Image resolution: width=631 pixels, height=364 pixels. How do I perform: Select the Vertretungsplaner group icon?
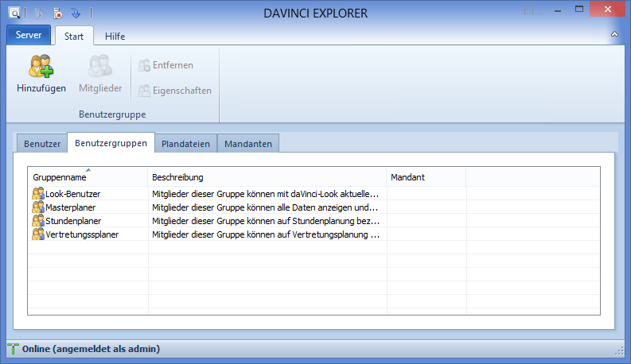coord(38,234)
